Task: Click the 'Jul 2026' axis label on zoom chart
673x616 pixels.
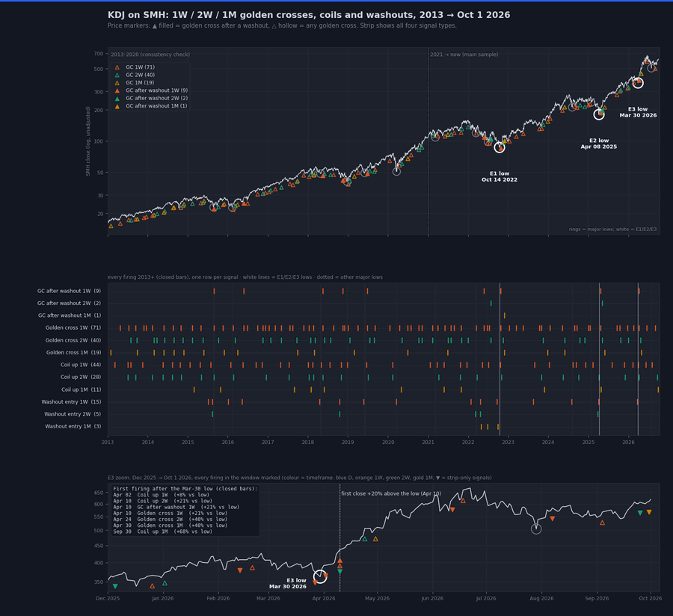Action: (x=486, y=598)
